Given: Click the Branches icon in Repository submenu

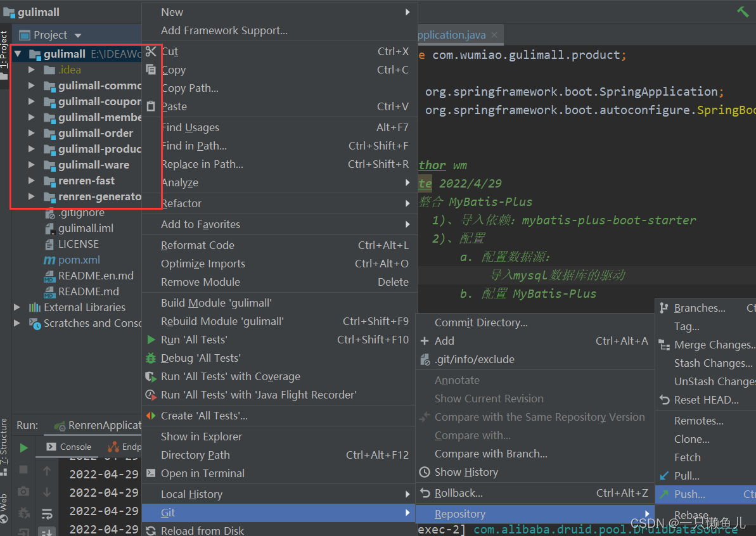Looking at the screenshot, I should 664,307.
